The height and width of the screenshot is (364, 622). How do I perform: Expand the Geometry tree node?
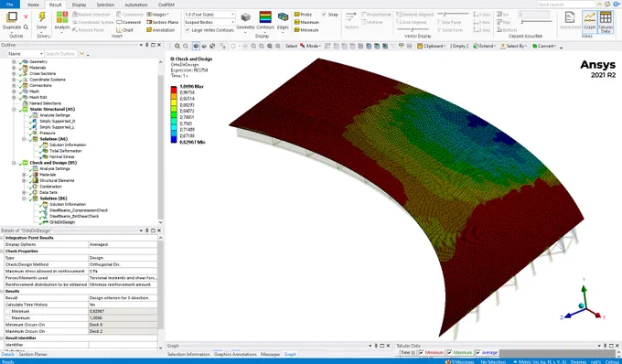click(14, 61)
